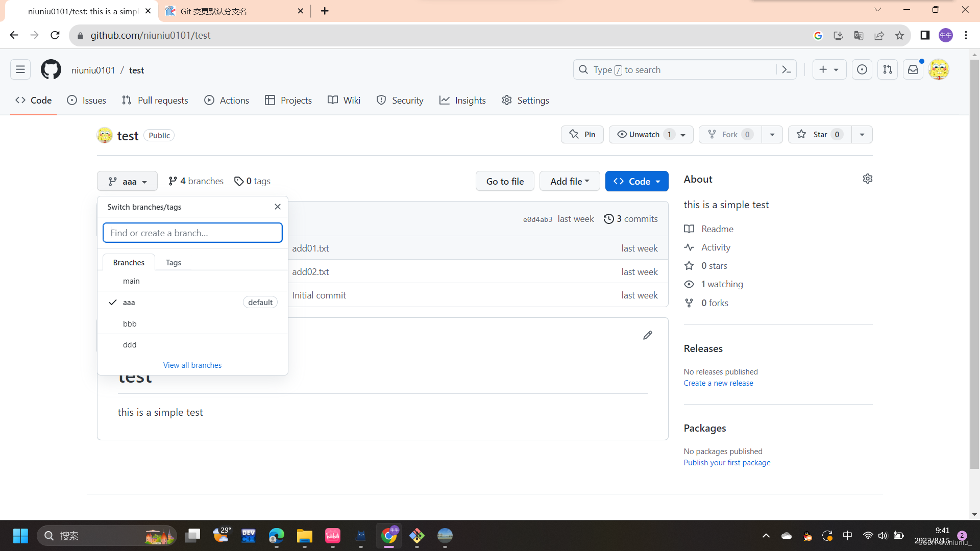Open the user avatar menu in header

939,69
